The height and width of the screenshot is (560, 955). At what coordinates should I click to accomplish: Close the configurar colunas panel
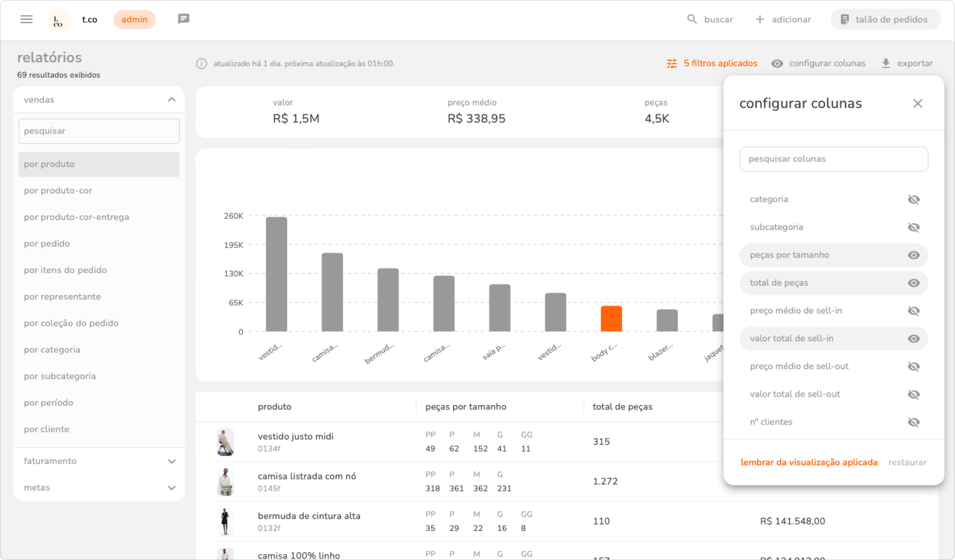coord(917,104)
